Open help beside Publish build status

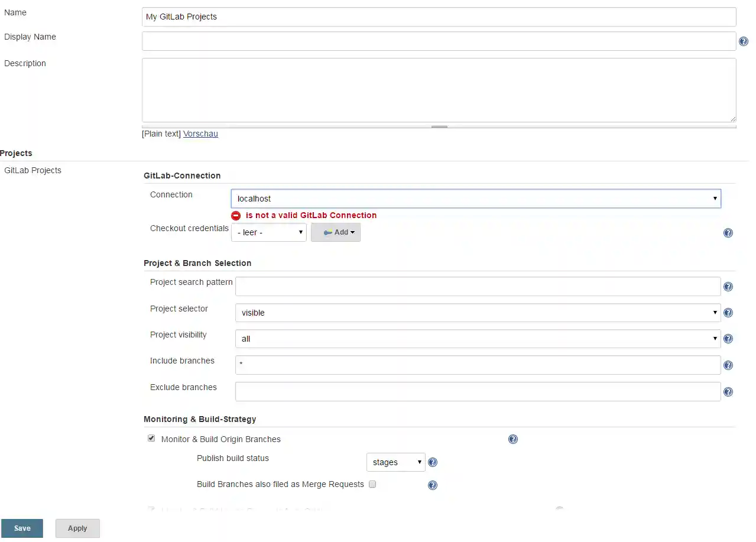[433, 462]
